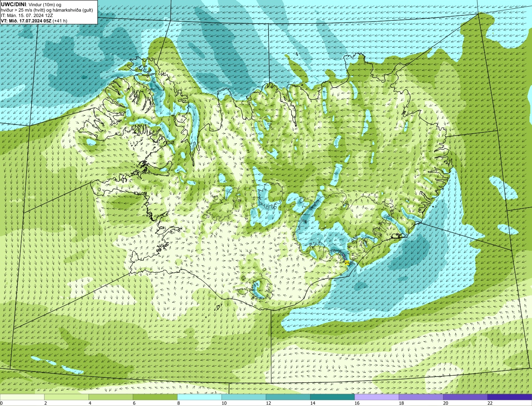Pick the 8–10 m/s light cyan swatch

[199, 397]
